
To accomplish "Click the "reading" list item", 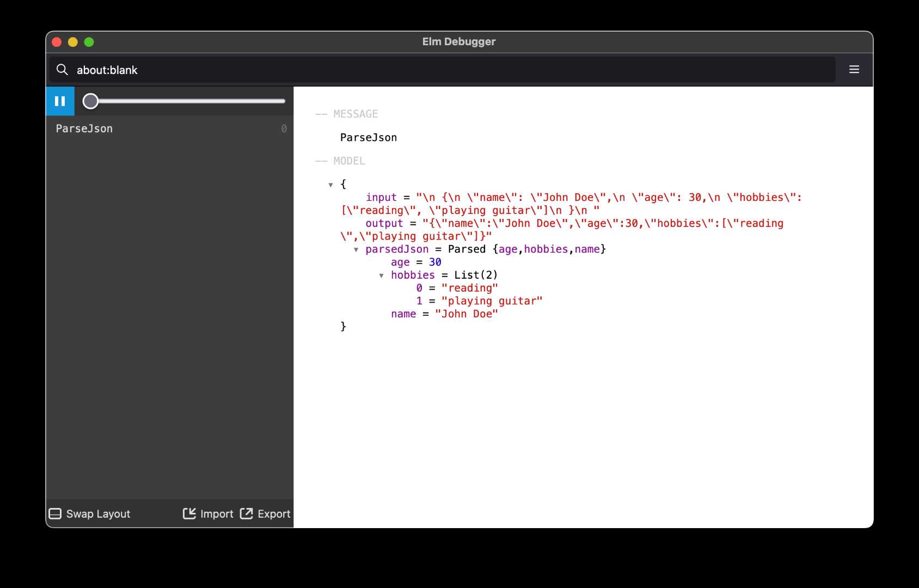I will 469,288.
